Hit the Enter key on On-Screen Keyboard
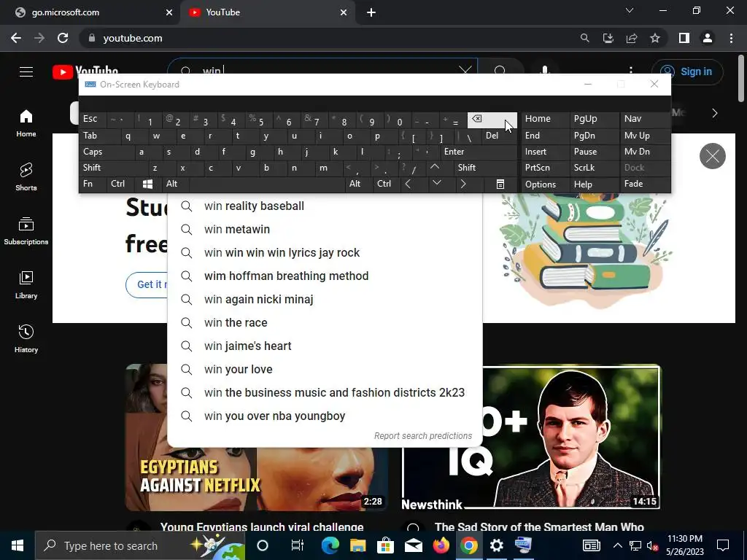747x560 pixels. coord(479,152)
